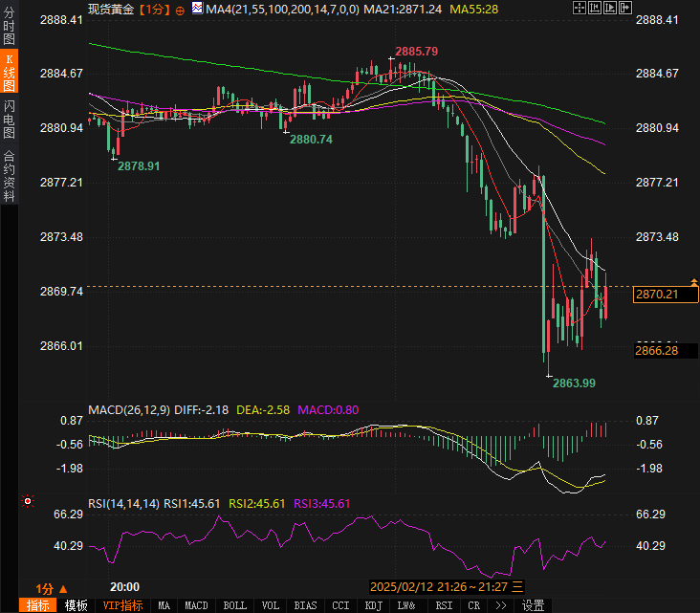Switch to the 模板 tab

coord(76,605)
